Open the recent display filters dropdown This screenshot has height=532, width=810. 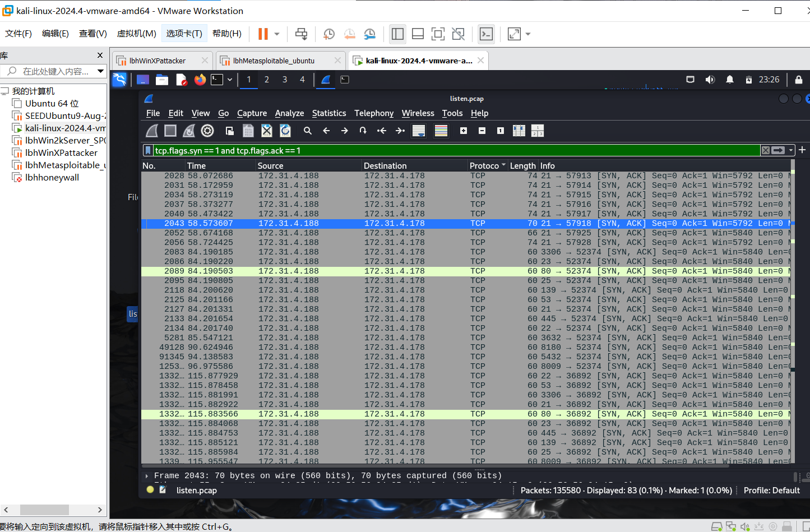tap(791, 150)
